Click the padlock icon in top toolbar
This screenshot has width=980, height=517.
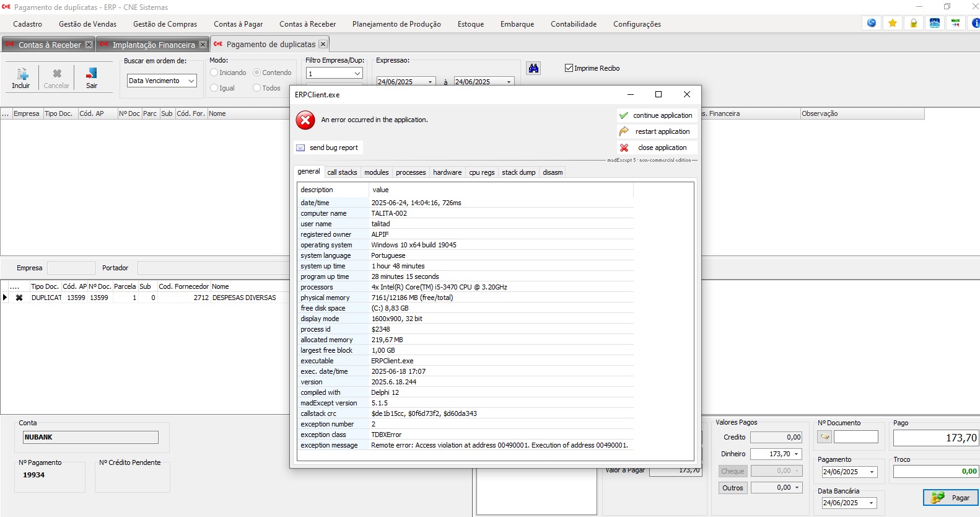[914, 23]
